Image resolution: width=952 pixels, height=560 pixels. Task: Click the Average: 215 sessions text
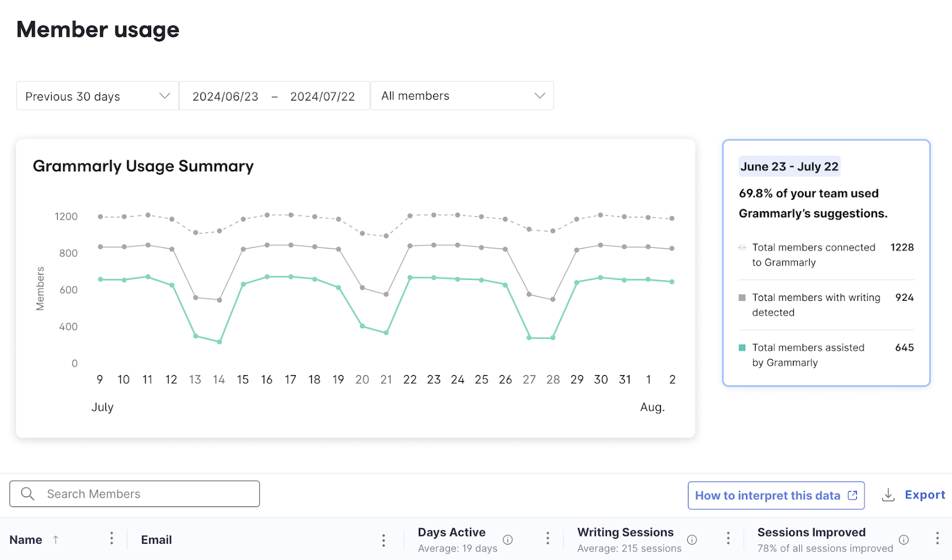[x=630, y=548]
